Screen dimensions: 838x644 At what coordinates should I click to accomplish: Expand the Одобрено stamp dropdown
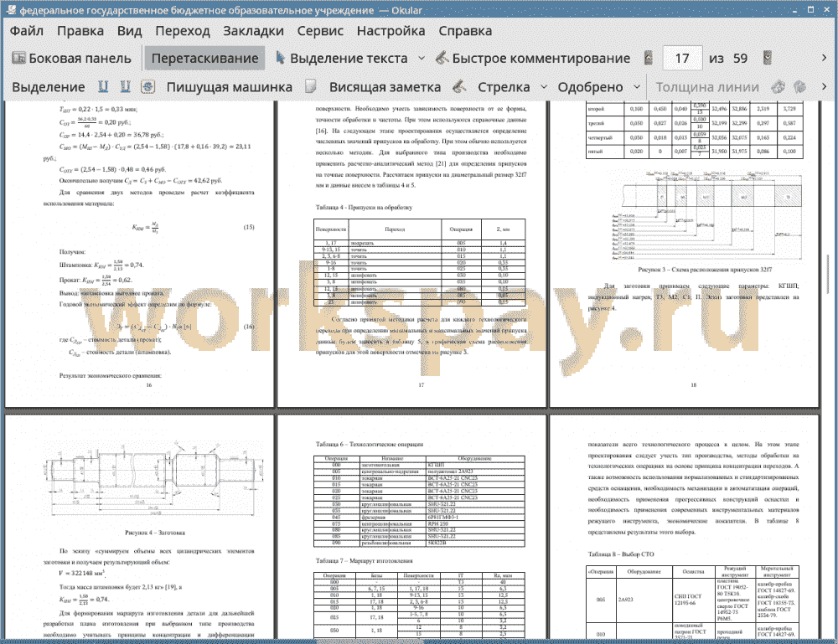pos(637,86)
